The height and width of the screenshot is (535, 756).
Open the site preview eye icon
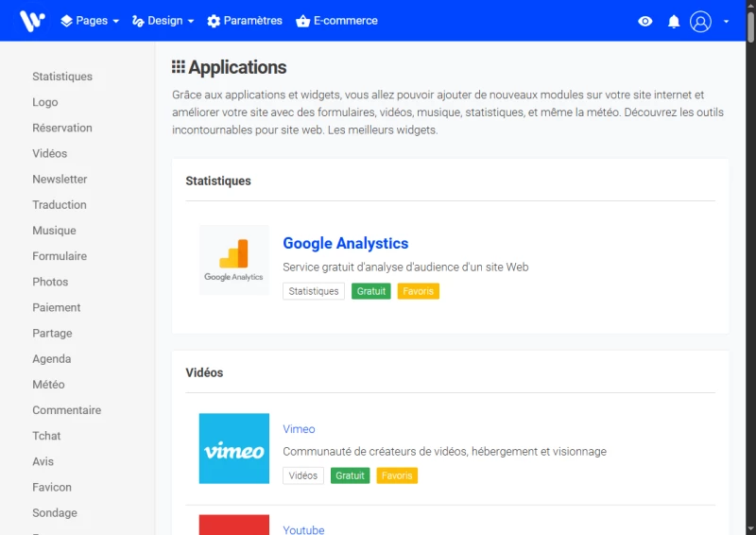pos(645,21)
